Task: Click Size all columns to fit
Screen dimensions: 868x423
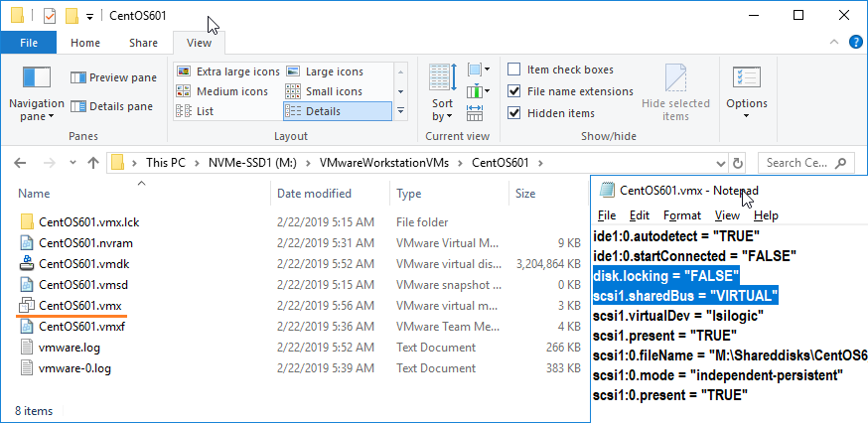Action: (x=475, y=112)
